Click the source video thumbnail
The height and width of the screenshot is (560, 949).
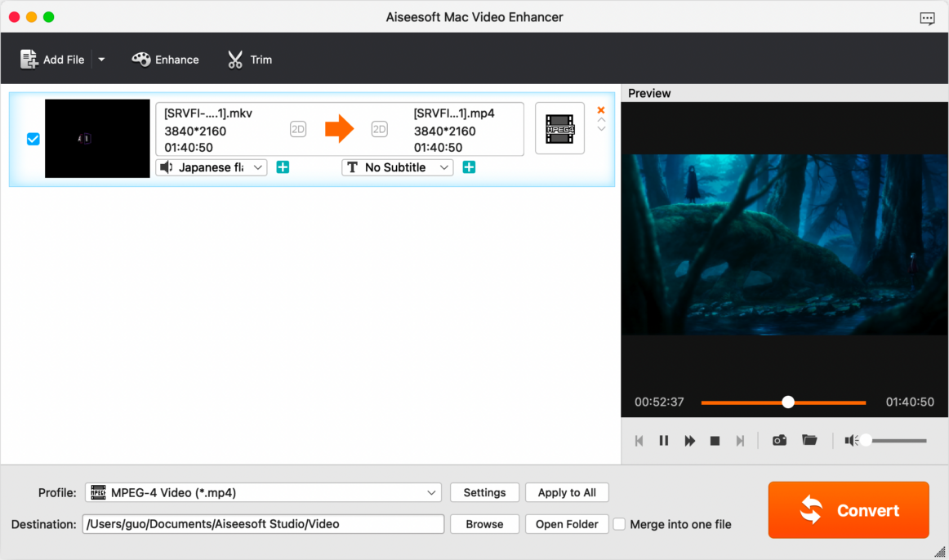(x=97, y=139)
